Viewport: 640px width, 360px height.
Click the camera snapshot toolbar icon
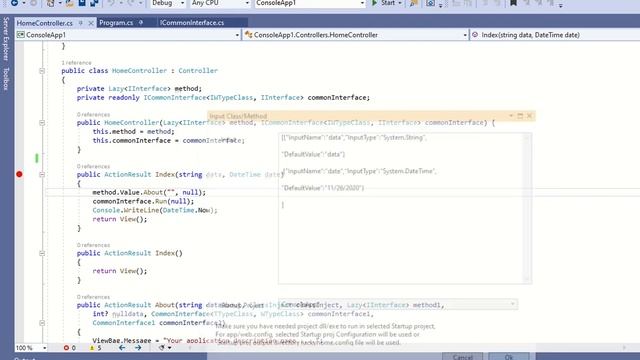[430, 3]
